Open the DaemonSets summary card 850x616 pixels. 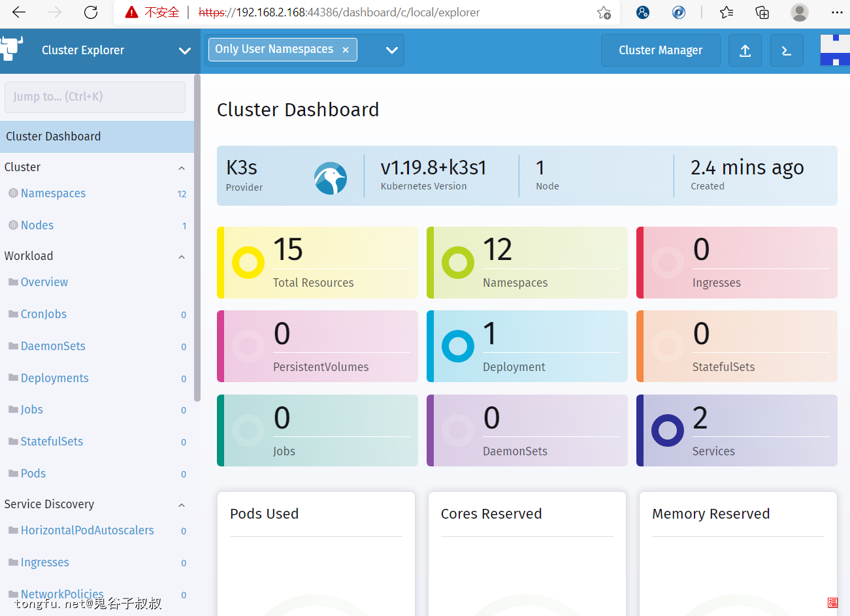527,430
